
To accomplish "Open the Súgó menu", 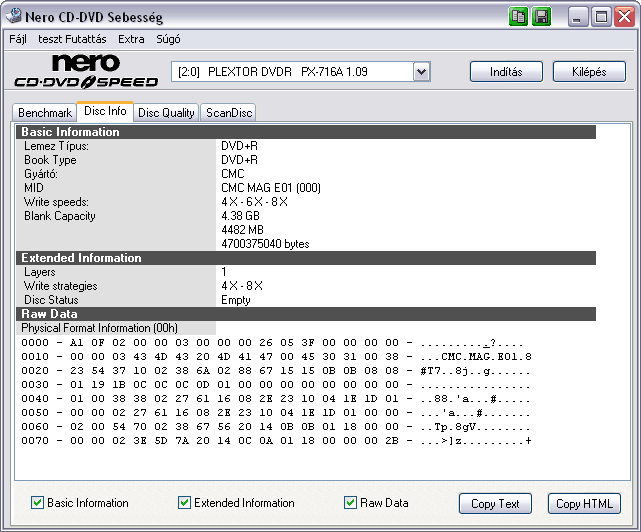I will [x=168, y=39].
